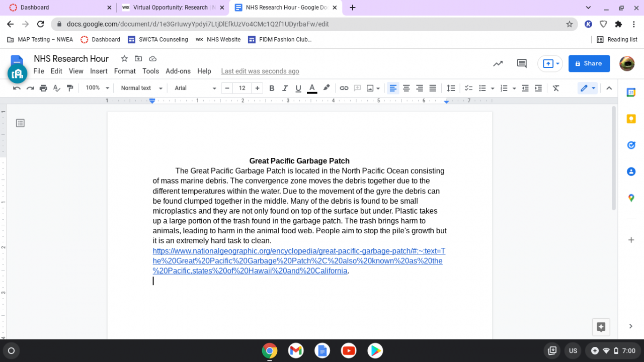Toggle underline formatting
This screenshot has height=362, width=644.
(298, 88)
